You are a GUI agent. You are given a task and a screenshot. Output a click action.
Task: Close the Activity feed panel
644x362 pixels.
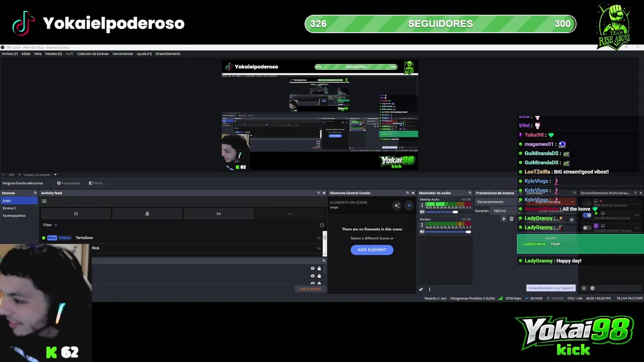click(x=324, y=193)
